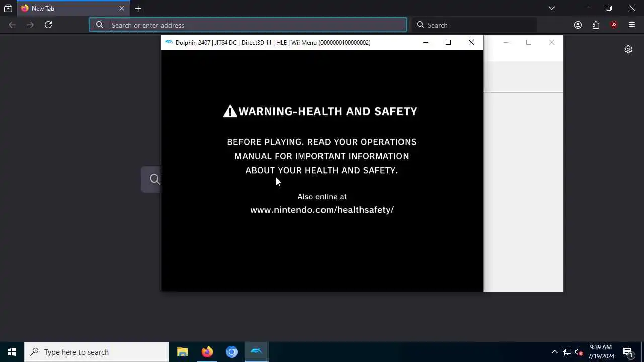
Task: Click the muted volume tray icon
Action: click(x=579, y=352)
